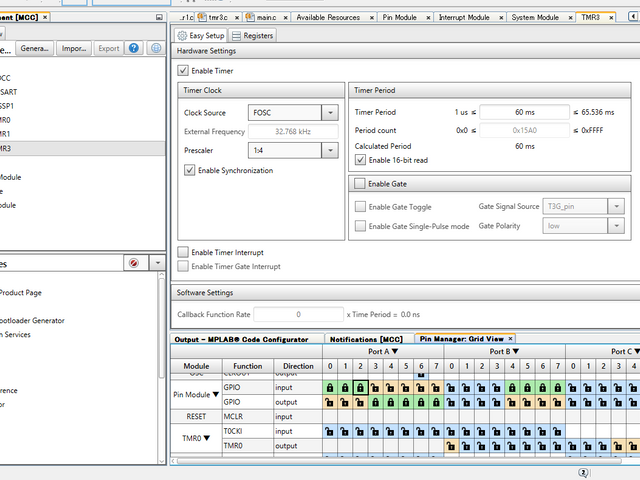Toggle the Enable Timer checkbox
This screenshot has height=480, width=640.
pos(183,71)
